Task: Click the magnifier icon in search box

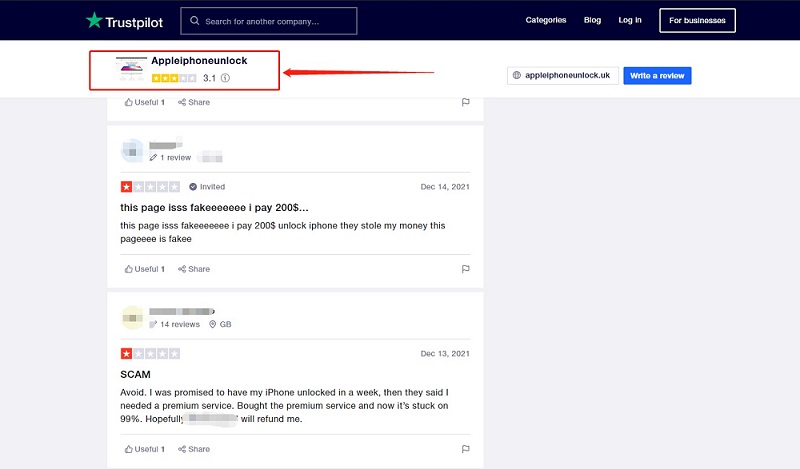Action: pos(194,21)
